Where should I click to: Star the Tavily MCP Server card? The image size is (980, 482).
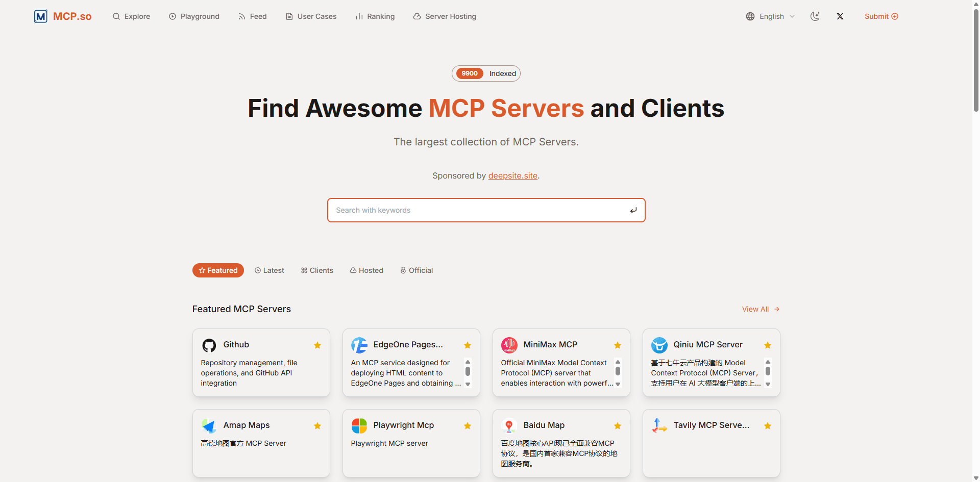tap(767, 425)
